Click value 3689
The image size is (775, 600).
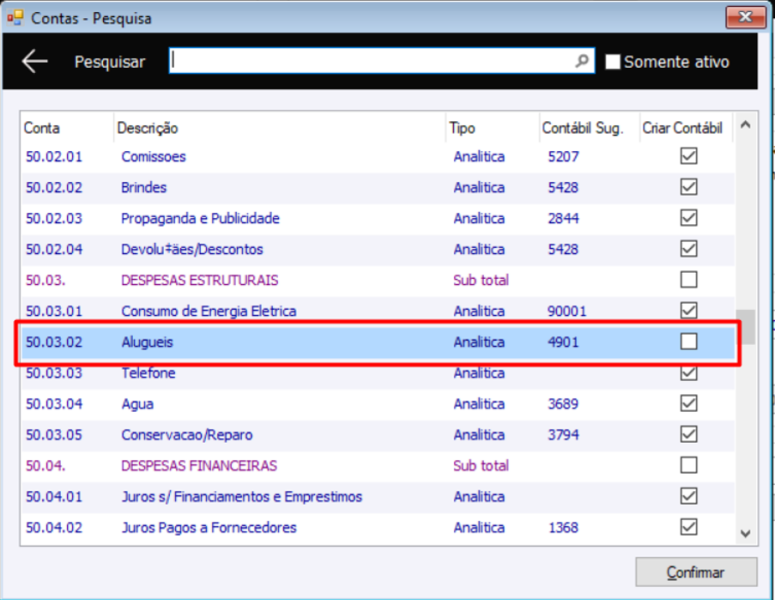[x=563, y=404]
